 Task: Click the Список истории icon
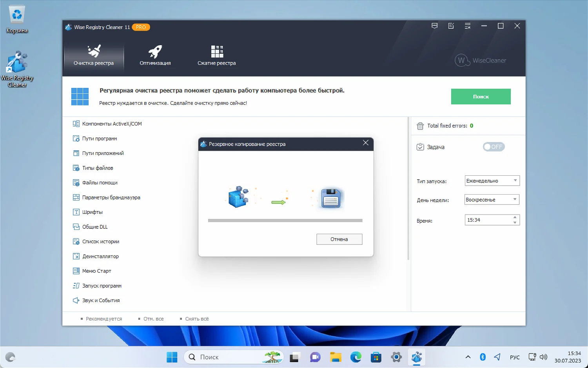point(76,241)
